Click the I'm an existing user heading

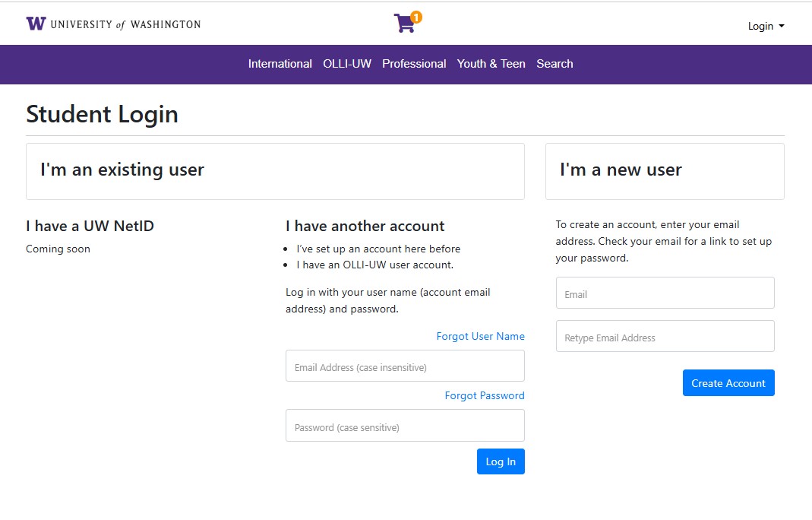[x=122, y=170]
